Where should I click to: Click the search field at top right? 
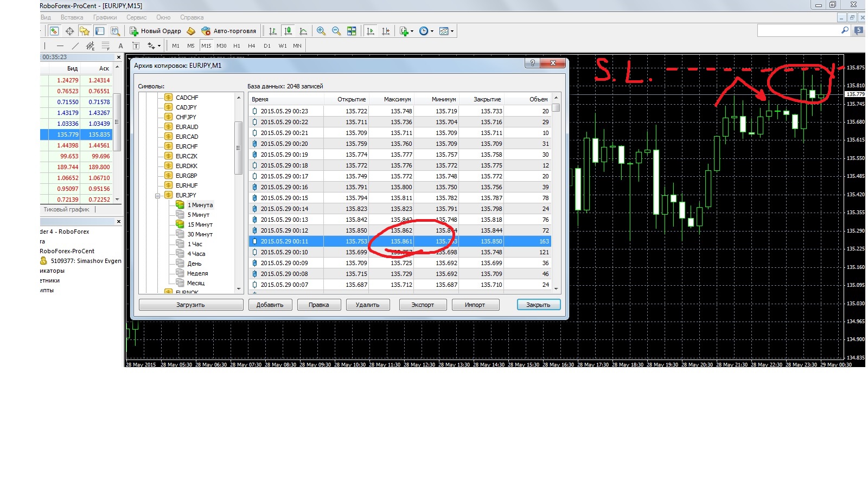(x=799, y=31)
